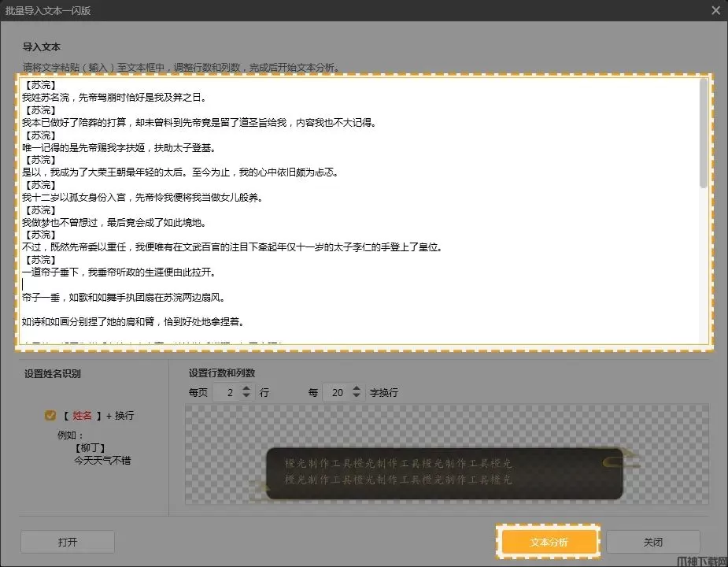The width and height of the screenshot is (728, 567).
Task: Click the characters per line field showing 20
Action: [x=337, y=392]
